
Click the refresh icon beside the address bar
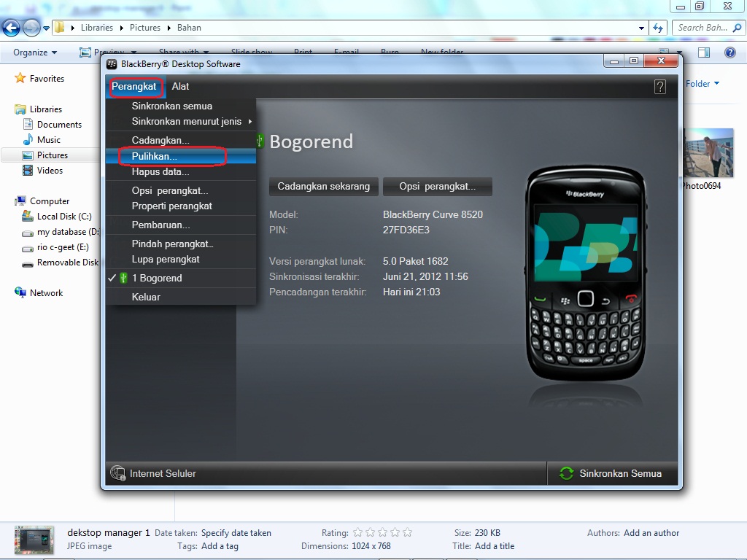point(659,28)
